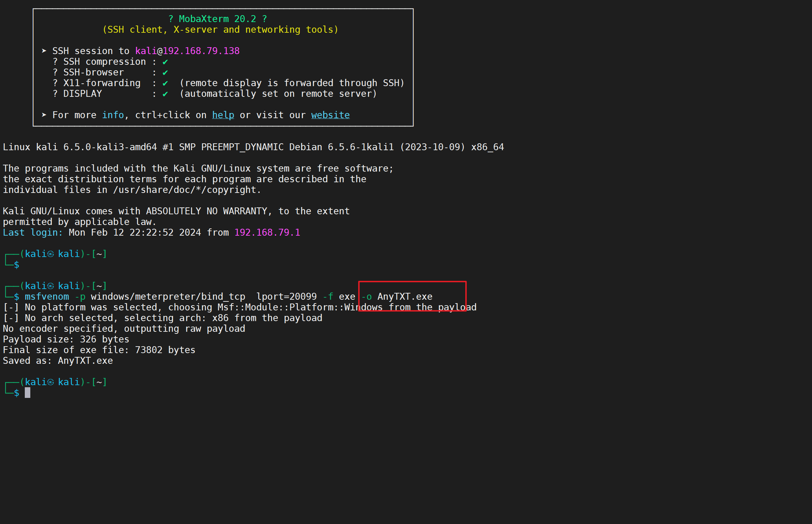Click AnyTXT.exe inside the red box
This screenshot has height=524, width=812.
coord(405,297)
